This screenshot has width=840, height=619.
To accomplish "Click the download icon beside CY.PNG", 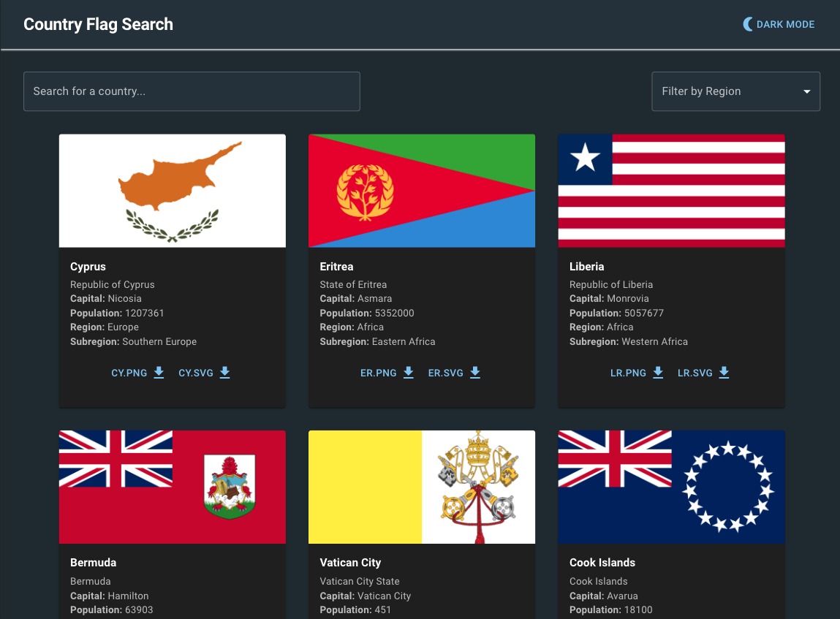I will pos(159,373).
